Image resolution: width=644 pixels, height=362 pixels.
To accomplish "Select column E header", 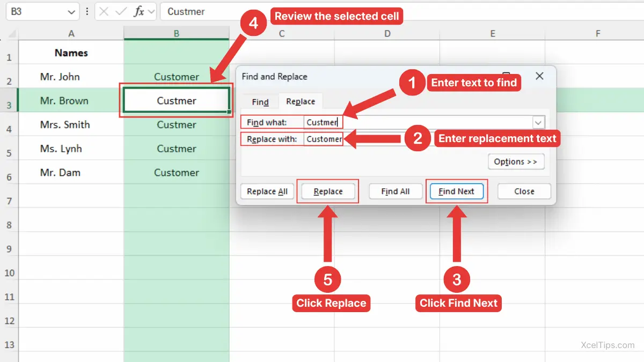I will point(492,34).
